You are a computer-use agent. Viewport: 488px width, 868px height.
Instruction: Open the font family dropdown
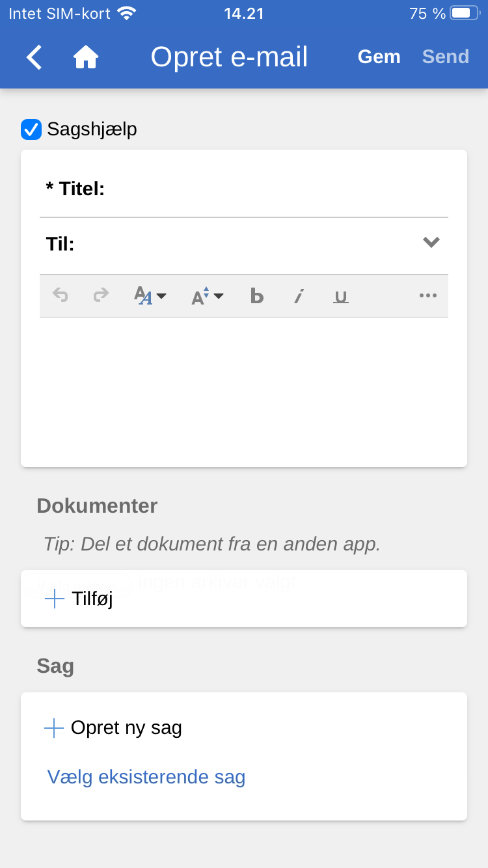coord(150,296)
